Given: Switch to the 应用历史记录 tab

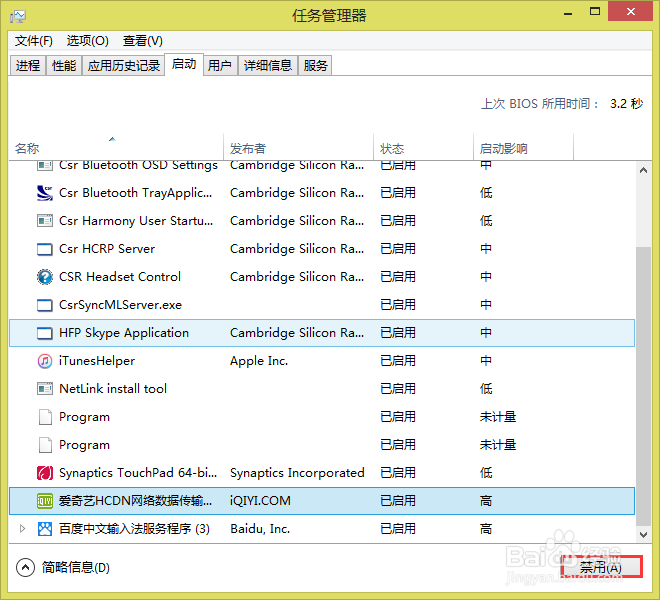Looking at the screenshot, I should (x=124, y=66).
